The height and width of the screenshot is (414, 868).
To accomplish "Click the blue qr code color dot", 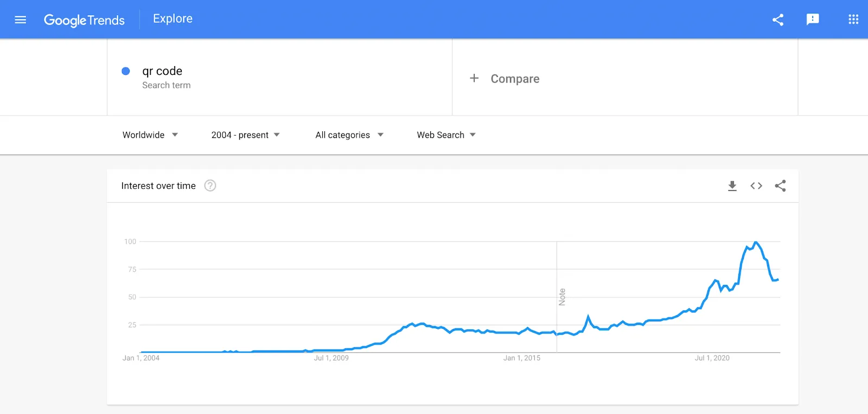I will 126,71.
